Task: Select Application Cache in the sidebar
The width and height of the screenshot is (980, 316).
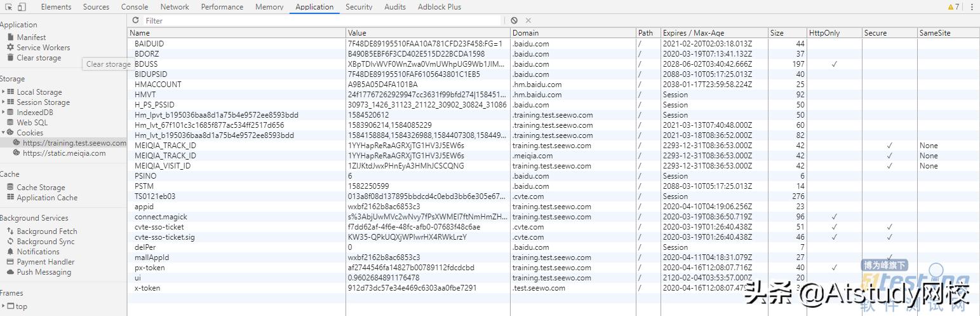Action: pos(47,198)
